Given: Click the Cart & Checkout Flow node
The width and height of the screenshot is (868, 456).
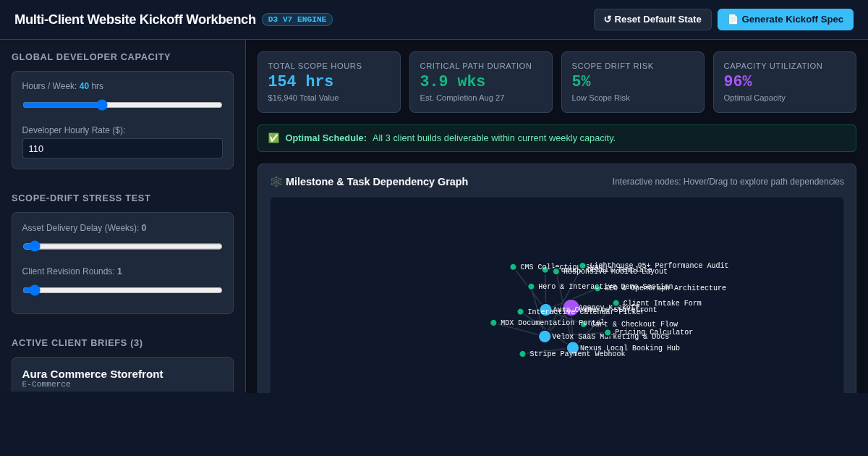Looking at the screenshot, I should tap(584, 324).
